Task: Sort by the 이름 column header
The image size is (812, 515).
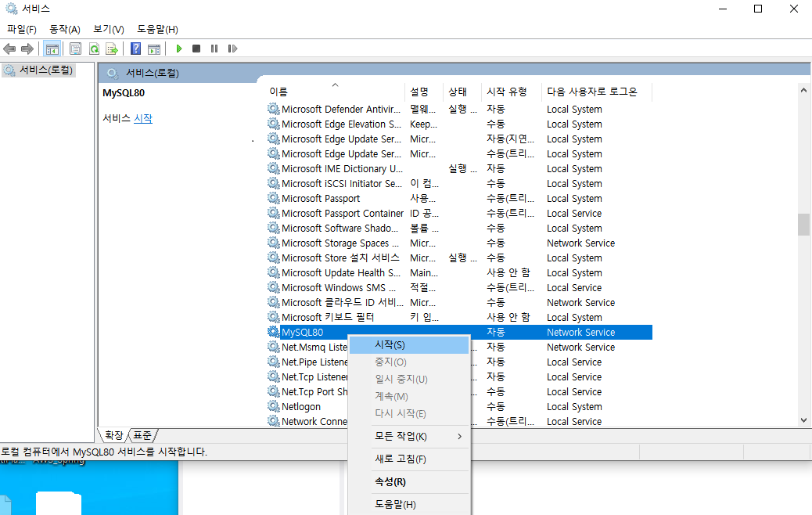Action: 335,92
